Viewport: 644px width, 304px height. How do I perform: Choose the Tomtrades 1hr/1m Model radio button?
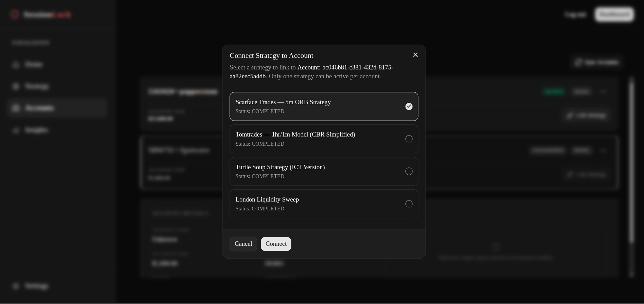[409, 139]
